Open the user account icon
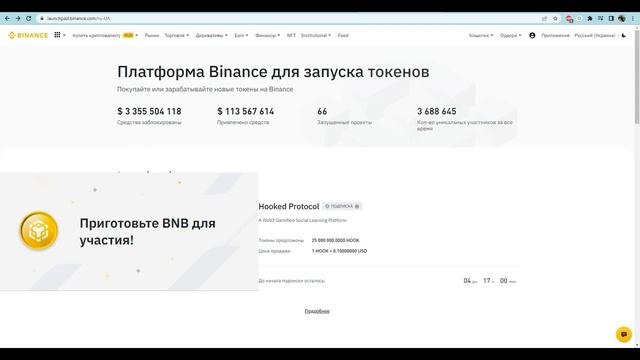Viewport: 640px width, 360px height. [532, 36]
